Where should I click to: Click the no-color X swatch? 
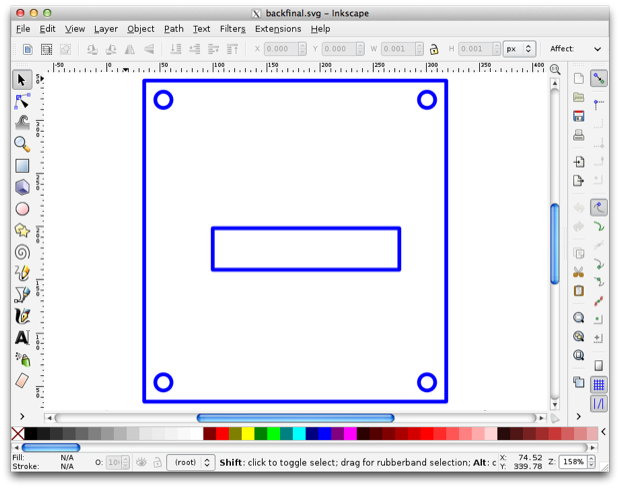coord(18,433)
